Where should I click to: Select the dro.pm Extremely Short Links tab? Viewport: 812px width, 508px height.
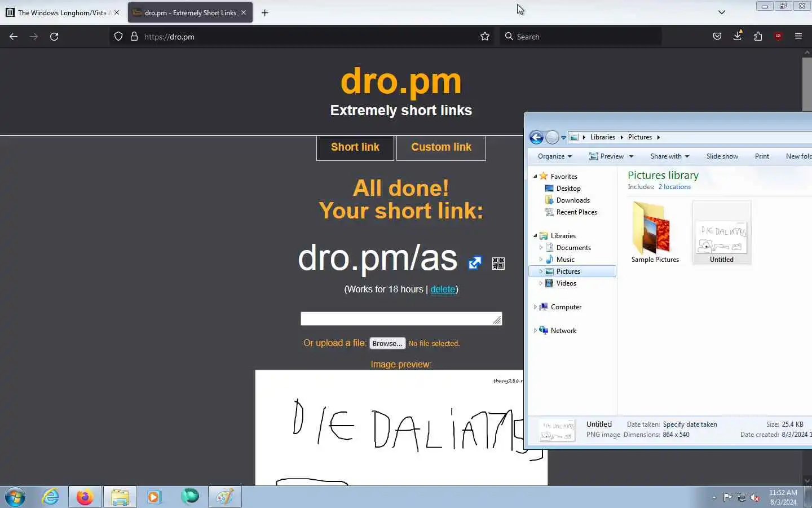click(191, 12)
